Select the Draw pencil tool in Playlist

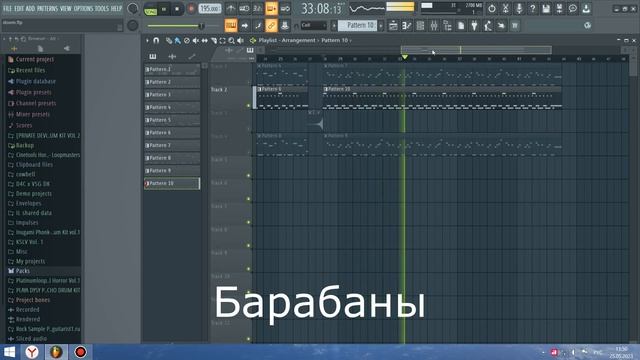(x=169, y=40)
